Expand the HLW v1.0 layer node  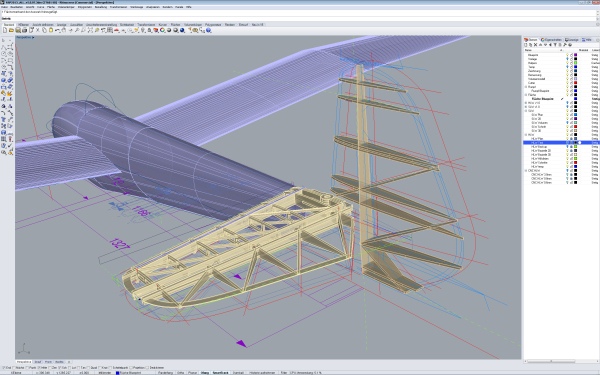pos(526,103)
